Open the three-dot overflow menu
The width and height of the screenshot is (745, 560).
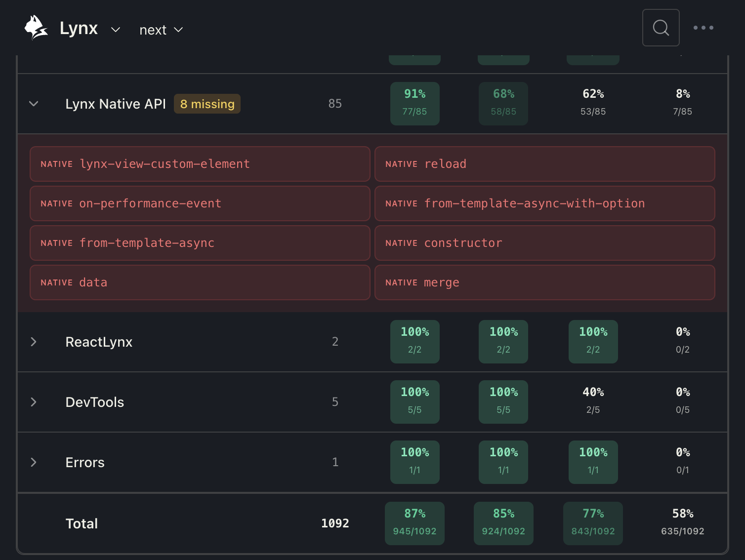coord(704,28)
